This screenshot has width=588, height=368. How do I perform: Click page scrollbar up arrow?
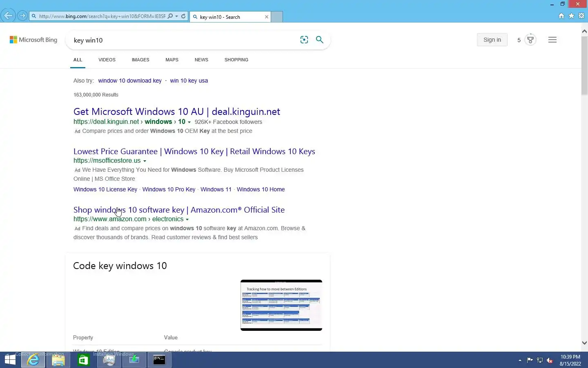click(584, 31)
